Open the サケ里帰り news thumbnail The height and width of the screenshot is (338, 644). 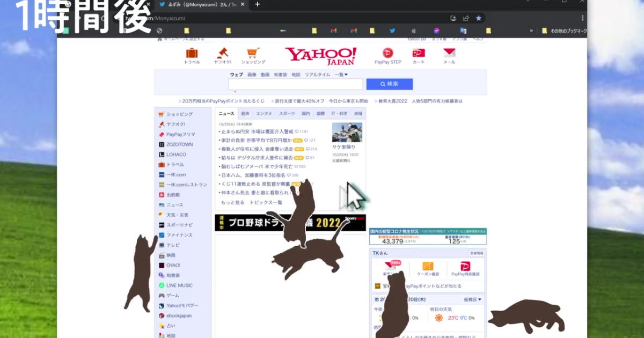pyautogui.click(x=347, y=133)
